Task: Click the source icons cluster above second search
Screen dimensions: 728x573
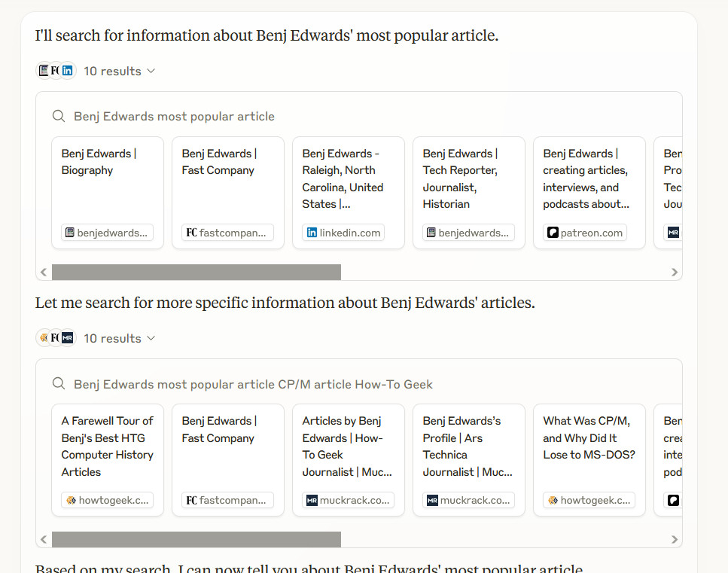Action: point(56,338)
